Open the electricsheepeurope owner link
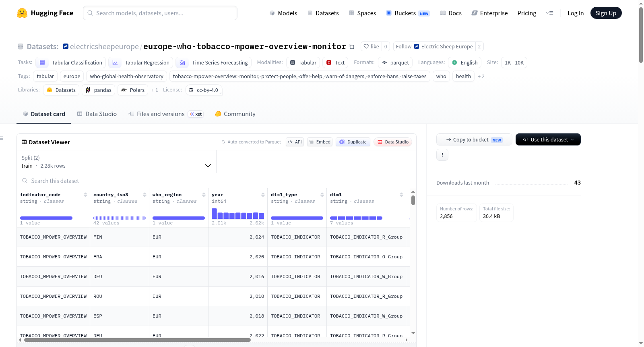This screenshot has height=347, width=644. (104, 46)
